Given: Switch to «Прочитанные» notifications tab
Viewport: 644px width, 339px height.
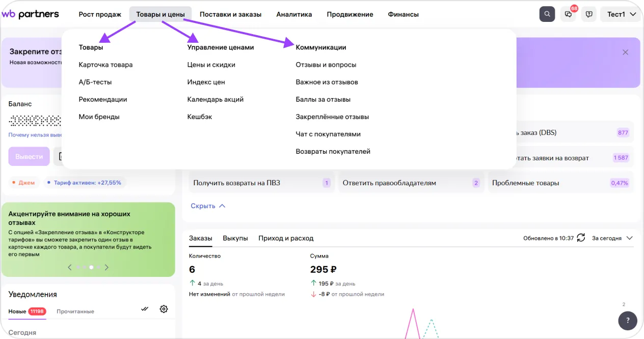Looking at the screenshot, I should point(75,312).
